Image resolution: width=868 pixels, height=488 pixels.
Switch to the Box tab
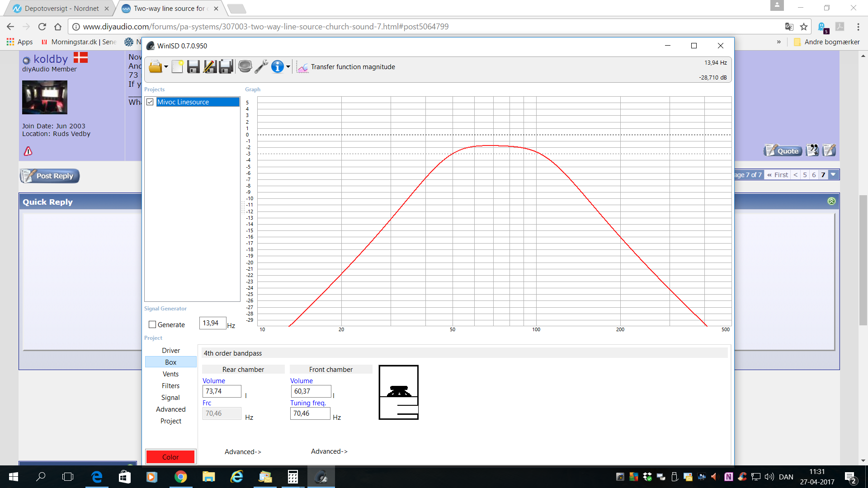pos(171,362)
